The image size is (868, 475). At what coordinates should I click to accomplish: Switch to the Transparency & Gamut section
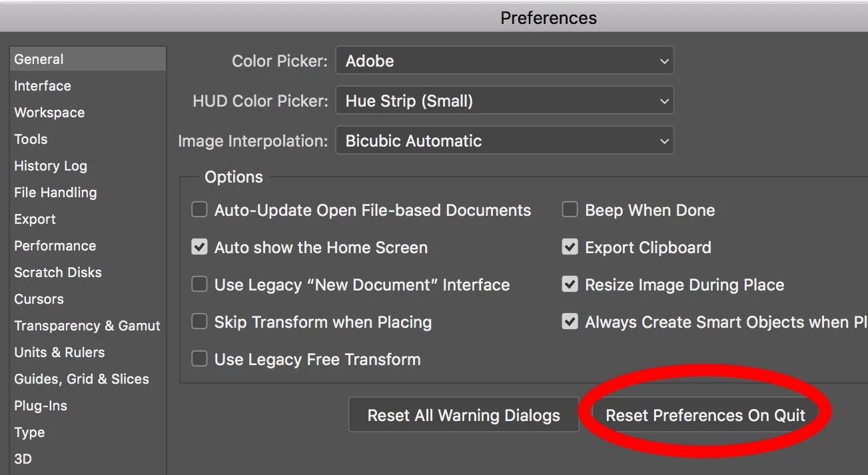click(87, 326)
